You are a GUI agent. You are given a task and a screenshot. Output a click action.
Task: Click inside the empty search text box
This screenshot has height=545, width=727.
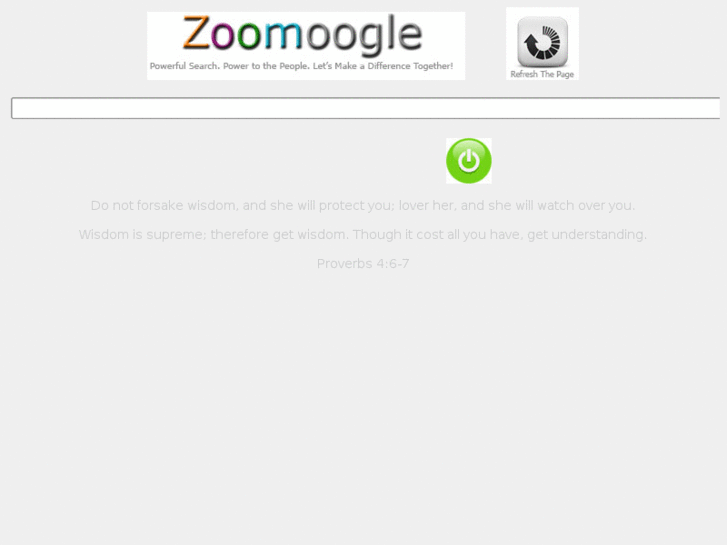click(x=366, y=108)
